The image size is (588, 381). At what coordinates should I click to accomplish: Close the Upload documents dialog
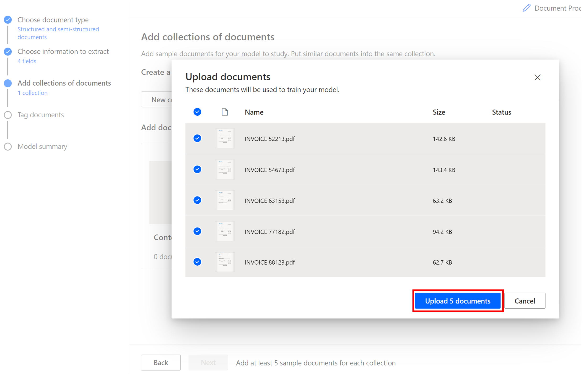click(x=537, y=77)
